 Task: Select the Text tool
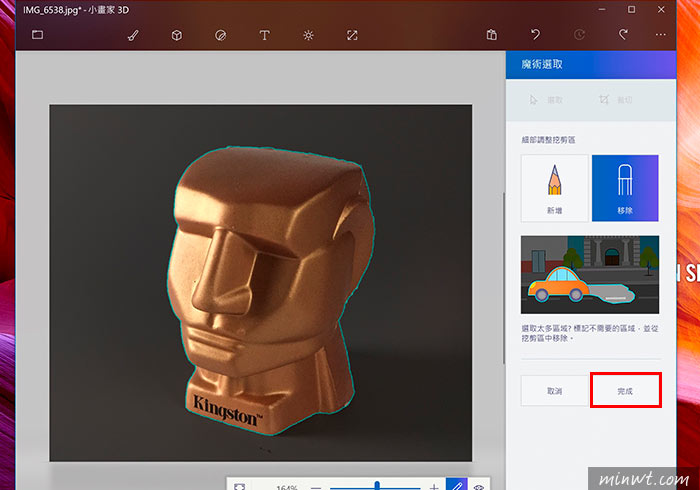coord(264,35)
